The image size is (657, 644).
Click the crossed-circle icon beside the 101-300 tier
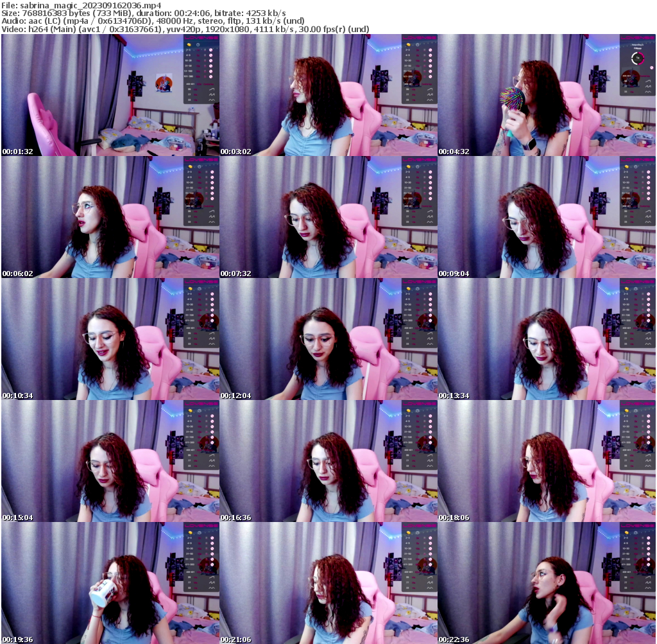pos(211,76)
